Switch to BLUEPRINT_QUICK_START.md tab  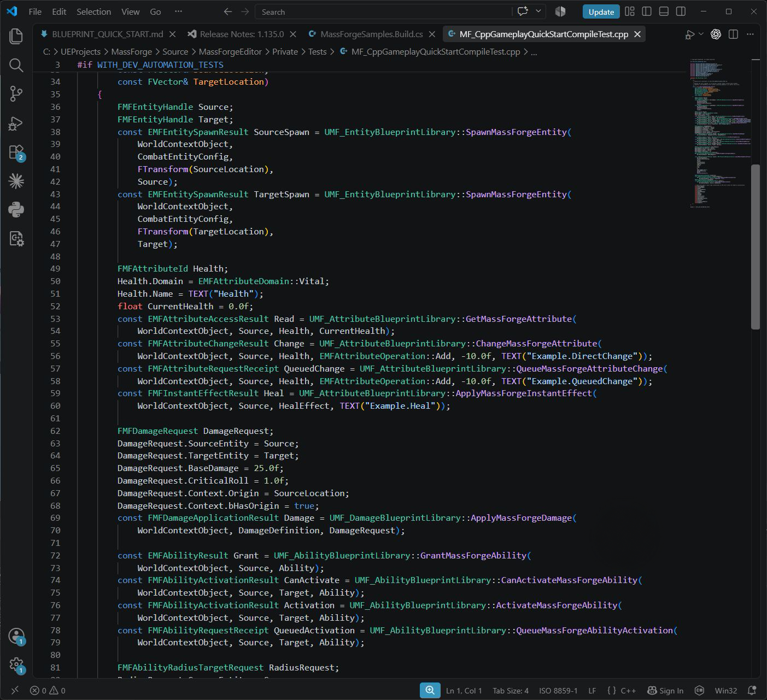tap(107, 34)
